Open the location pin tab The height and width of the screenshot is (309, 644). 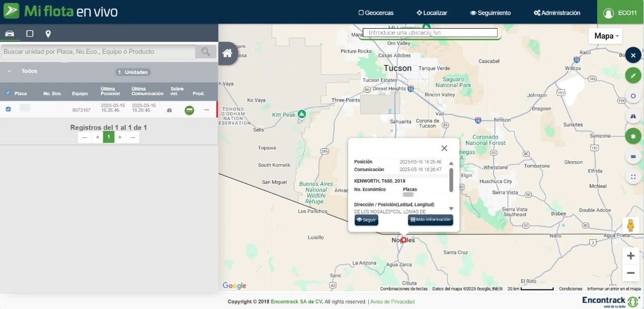pos(48,34)
